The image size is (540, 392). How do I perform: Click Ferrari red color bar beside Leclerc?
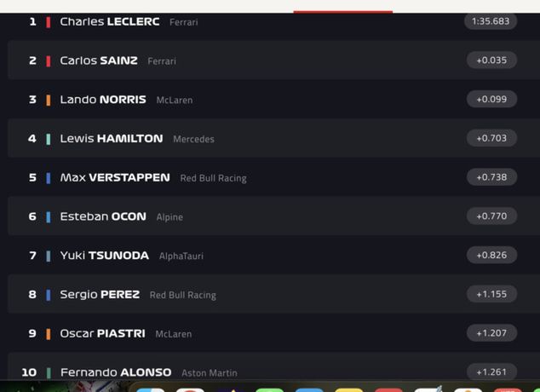(49, 22)
